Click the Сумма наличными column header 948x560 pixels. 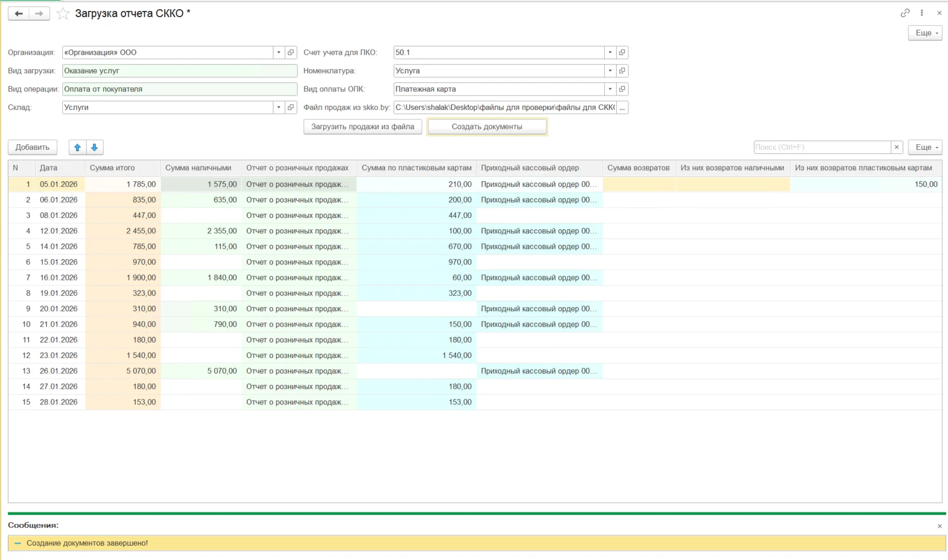(201, 168)
